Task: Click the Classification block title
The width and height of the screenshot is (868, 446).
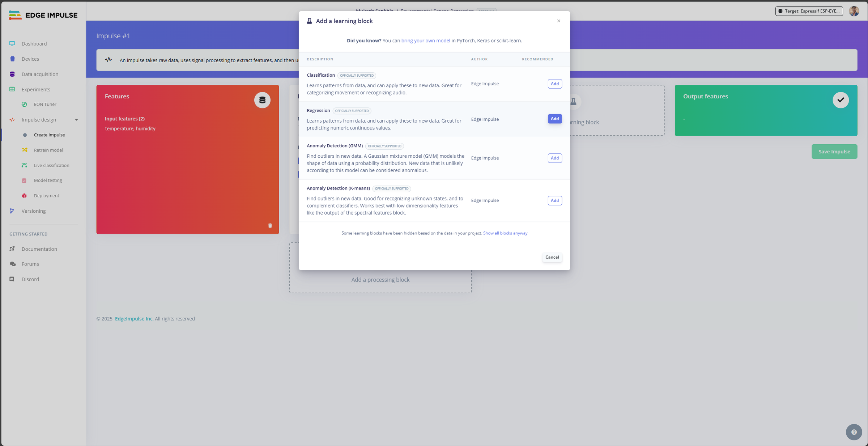Action: (x=320, y=75)
